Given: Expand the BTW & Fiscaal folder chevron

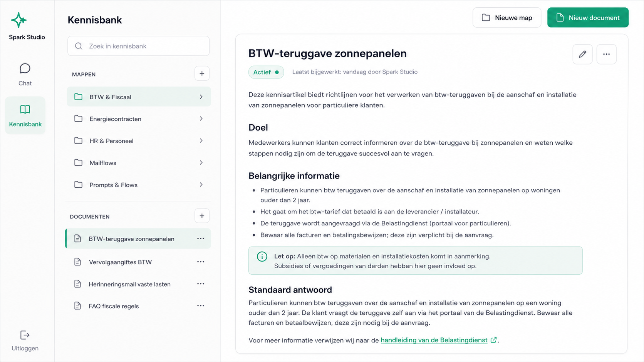Looking at the screenshot, I should (201, 97).
